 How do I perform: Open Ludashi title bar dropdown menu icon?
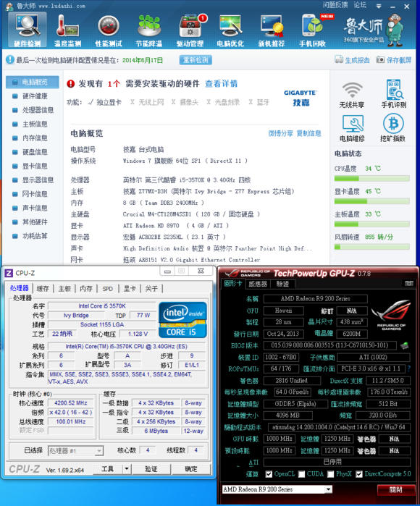pos(379,6)
